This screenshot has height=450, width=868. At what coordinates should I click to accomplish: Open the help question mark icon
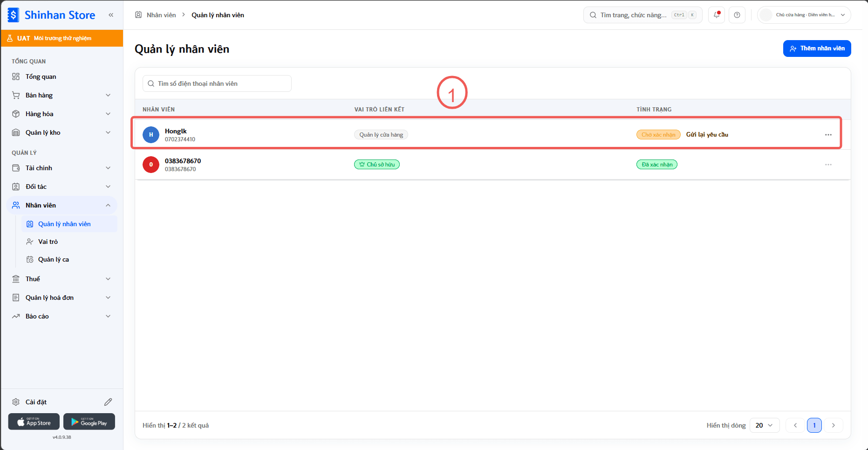tap(737, 15)
